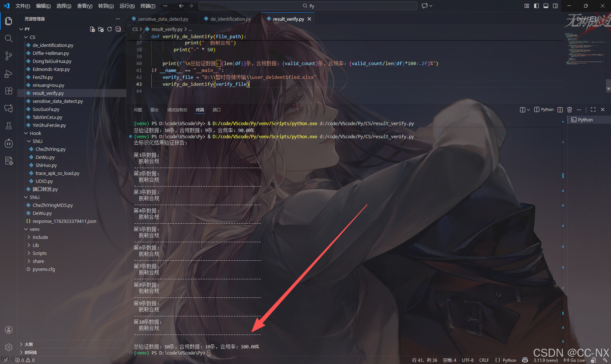This screenshot has height=364, width=611.
Task: Switch to the 问题 problems panel tab
Action: 138,109
